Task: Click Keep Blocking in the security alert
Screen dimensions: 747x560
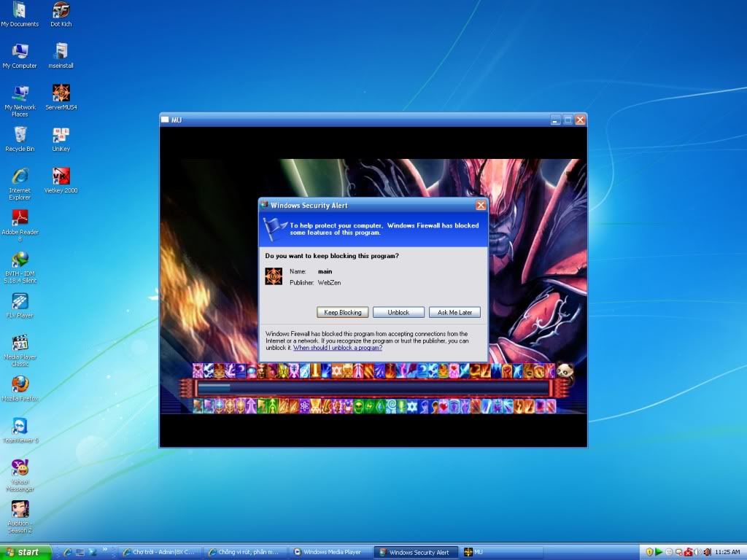Action: (343, 312)
